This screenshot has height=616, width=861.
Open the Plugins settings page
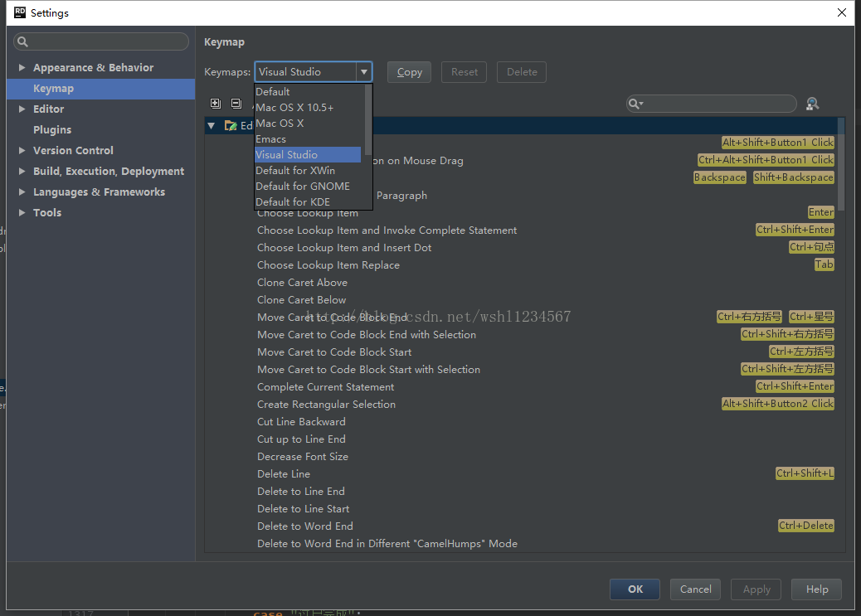(x=52, y=129)
